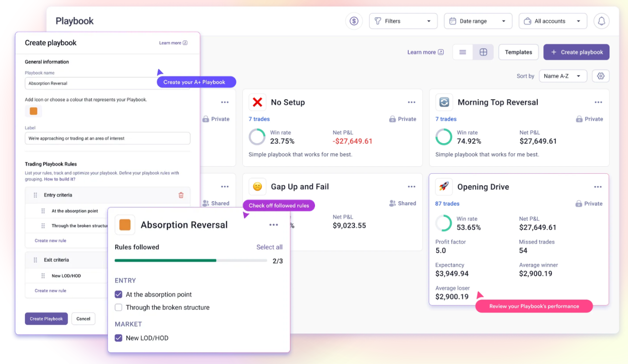Click the Opening Drive win rate ring
Screen dimensions: 628x364
pos(444,223)
